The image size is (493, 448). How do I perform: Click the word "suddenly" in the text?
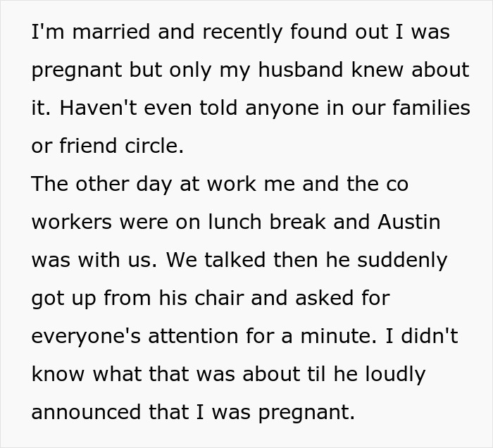click(402, 261)
